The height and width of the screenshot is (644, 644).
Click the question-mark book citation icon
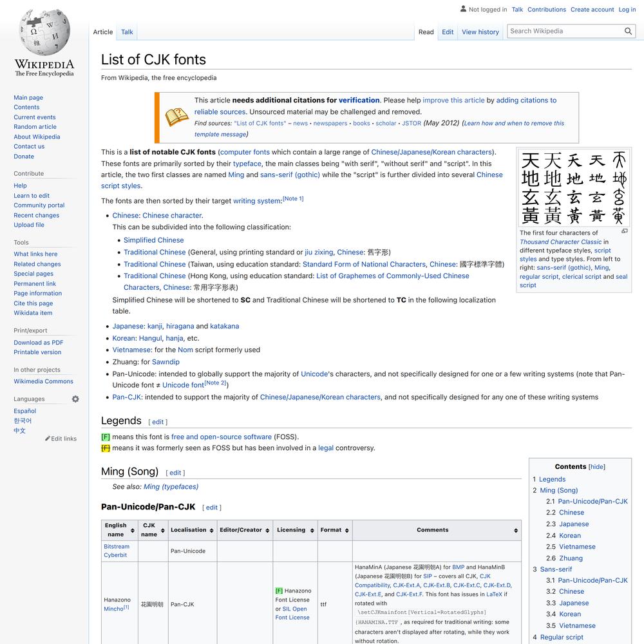[x=176, y=117]
